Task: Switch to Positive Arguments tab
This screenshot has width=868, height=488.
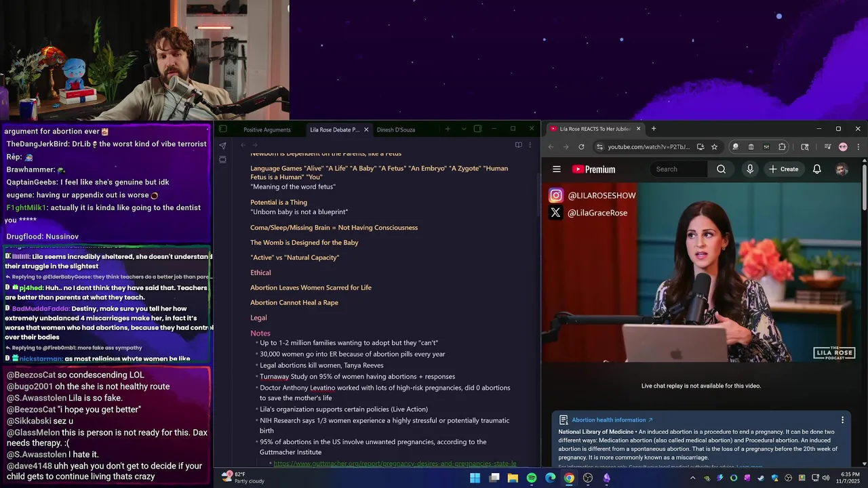Action: pyautogui.click(x=267, y=129)
